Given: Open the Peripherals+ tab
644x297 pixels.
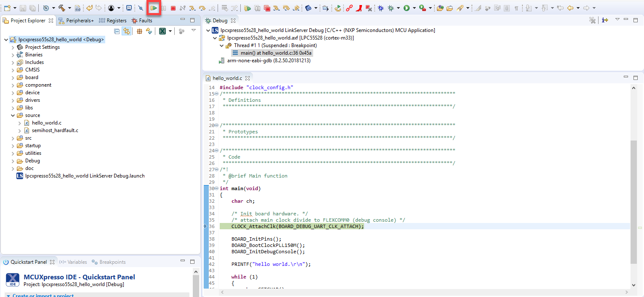Looking at the screenshot, I should click(x=76, y=21).
